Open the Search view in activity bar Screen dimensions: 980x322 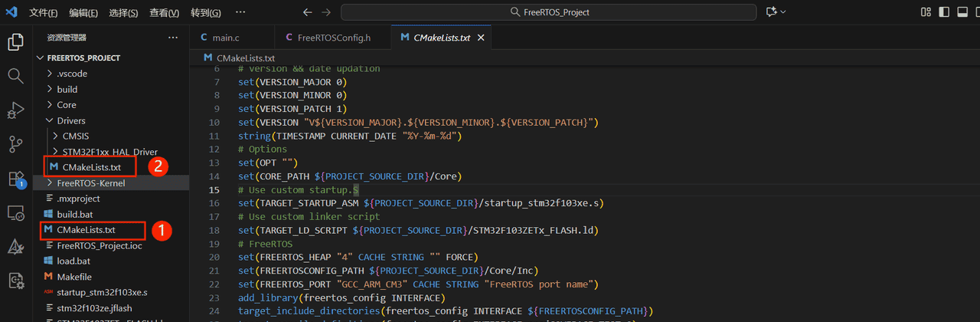pos(15,76)
